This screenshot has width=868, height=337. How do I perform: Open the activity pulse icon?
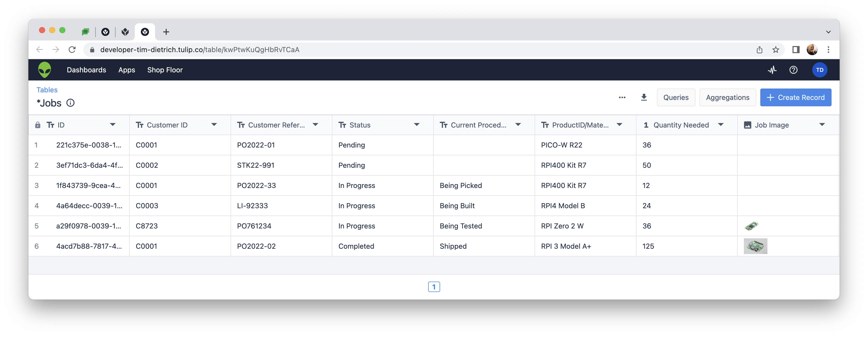(772, 70)
